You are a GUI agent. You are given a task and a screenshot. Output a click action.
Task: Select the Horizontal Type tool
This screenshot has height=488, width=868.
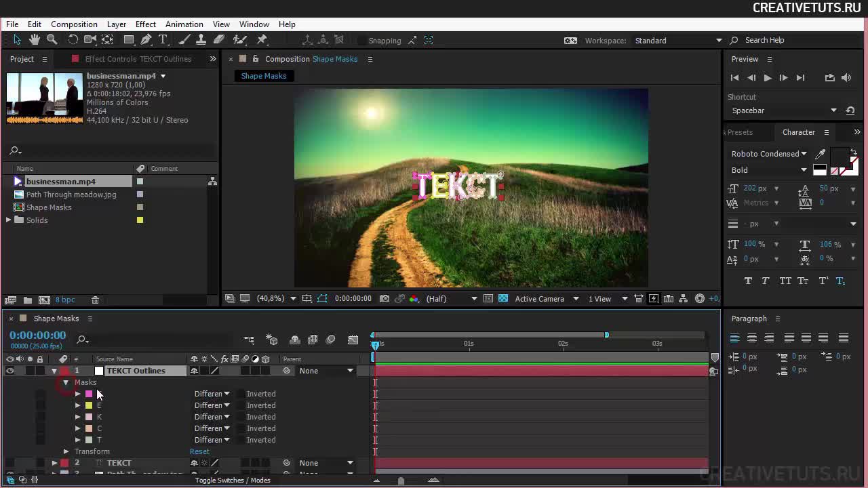(x=163, y=40)
